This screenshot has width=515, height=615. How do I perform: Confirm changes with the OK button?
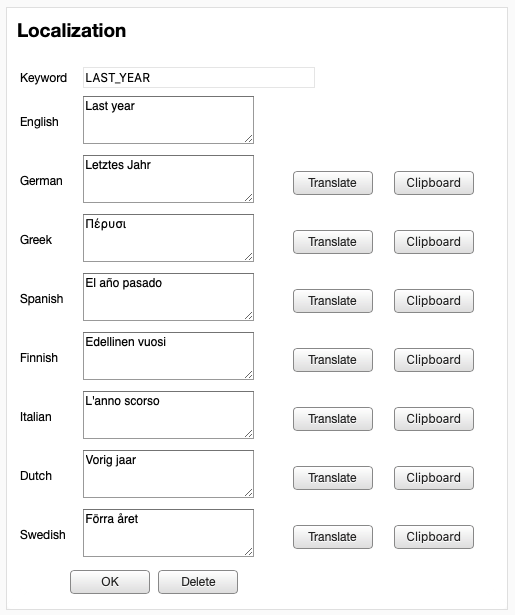coord(110,582)
